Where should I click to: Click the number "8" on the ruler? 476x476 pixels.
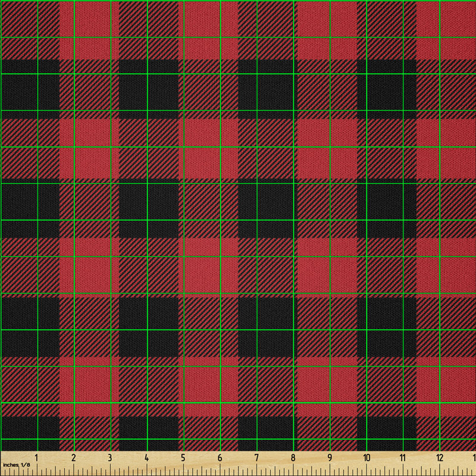pyautogui.click(x=293, y=458)
